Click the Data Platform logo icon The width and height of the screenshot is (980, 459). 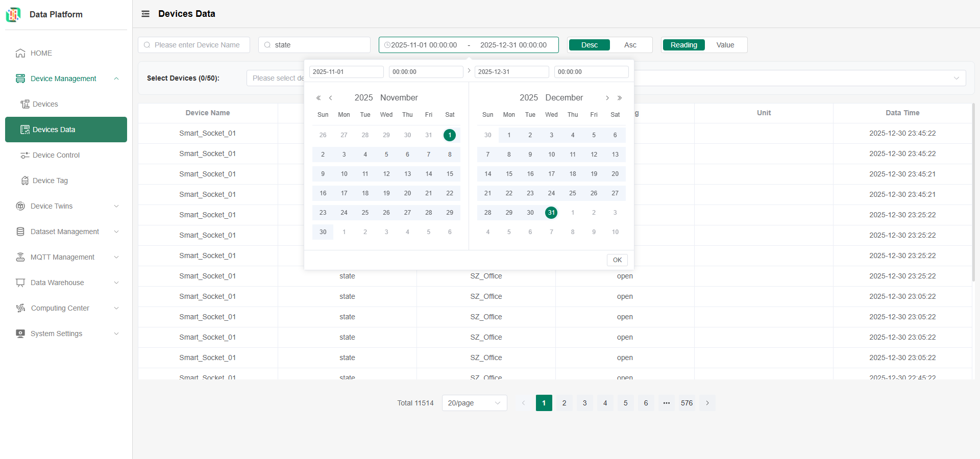click(13, 15)
